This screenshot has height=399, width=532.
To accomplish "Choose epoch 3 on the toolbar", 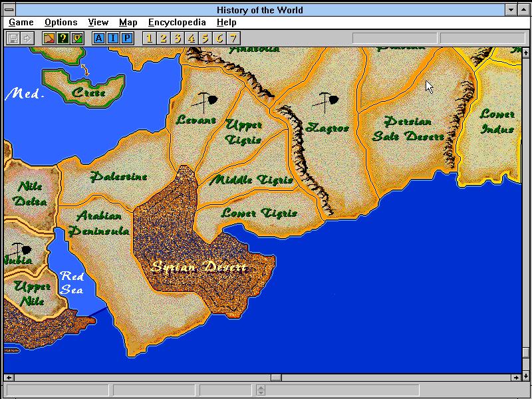I will (177, 39).
